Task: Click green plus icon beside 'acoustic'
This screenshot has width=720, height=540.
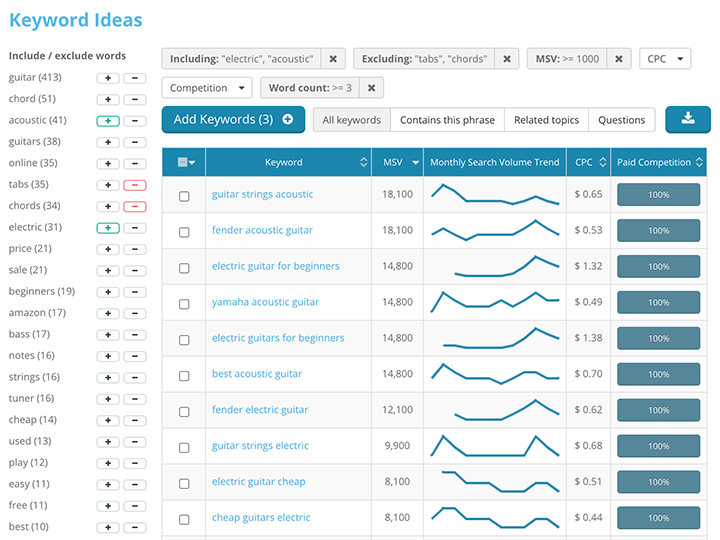Action: pos(108,121)
